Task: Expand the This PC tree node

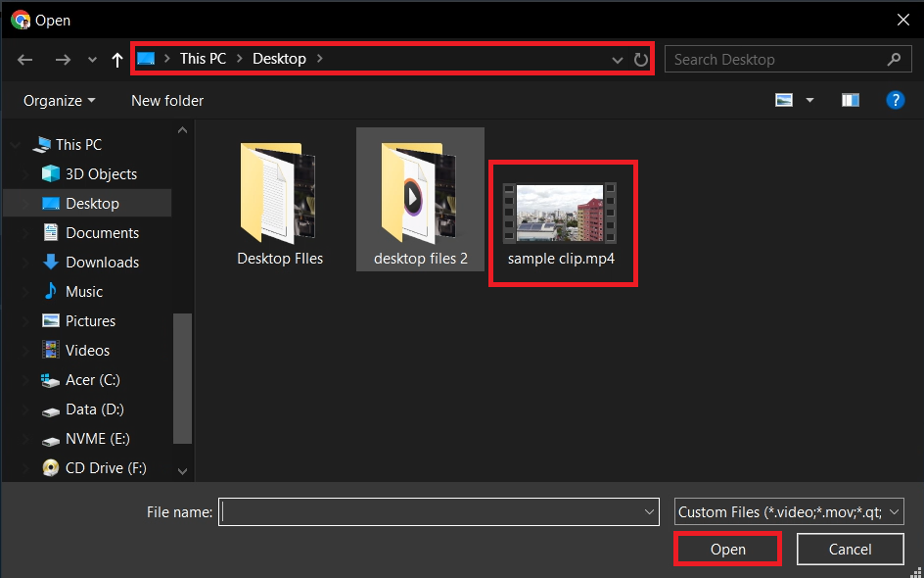Action: tap(14, 144)
